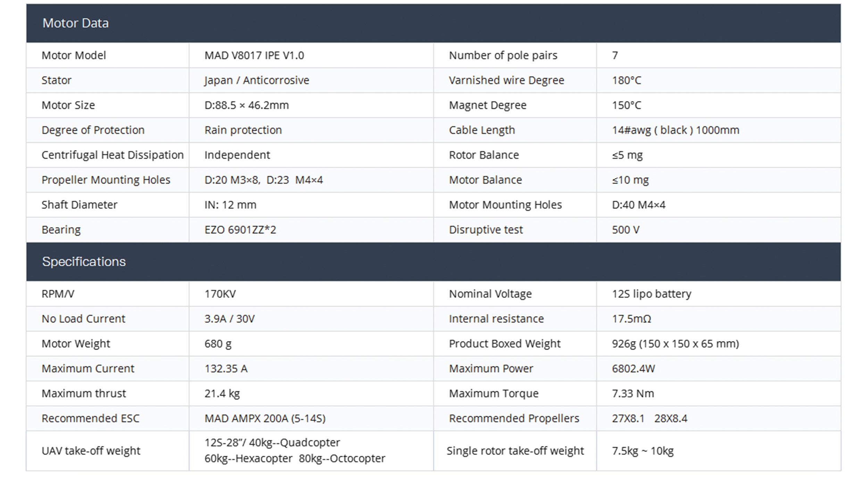Click the Rain protection value

click(x=243, y=130)
